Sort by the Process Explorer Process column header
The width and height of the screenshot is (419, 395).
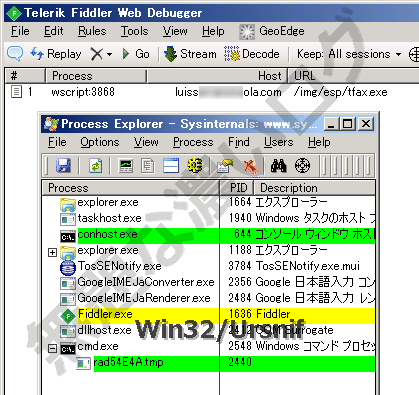[x=131, y=188]
